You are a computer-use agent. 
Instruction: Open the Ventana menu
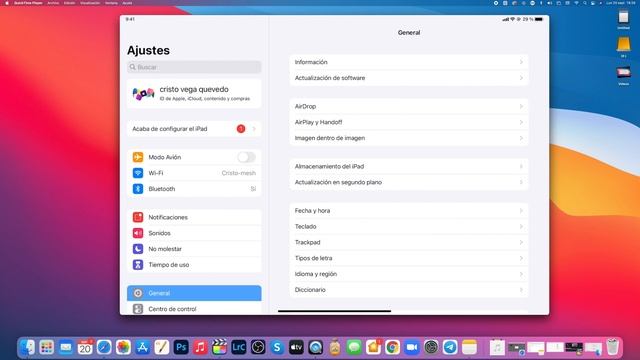click(111, 3)
